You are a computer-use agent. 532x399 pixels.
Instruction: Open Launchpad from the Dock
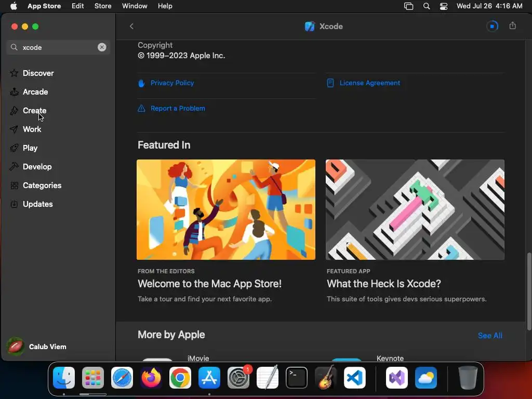(93, 378)
